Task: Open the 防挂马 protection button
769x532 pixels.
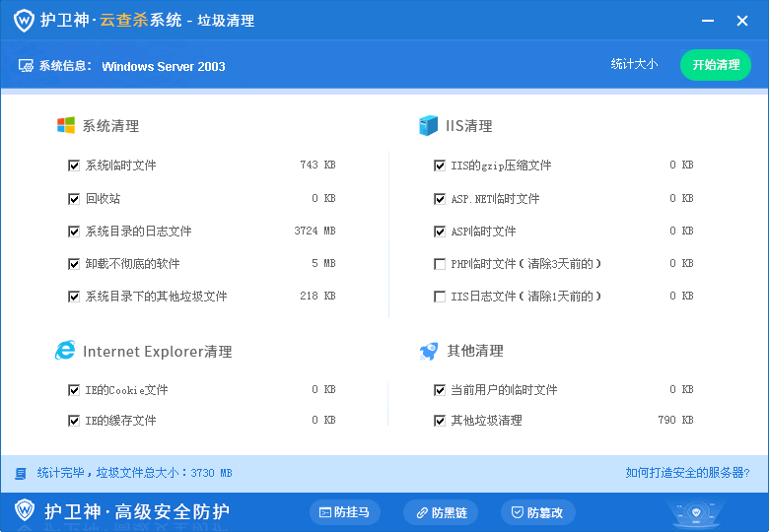Action: pos(345,512)
